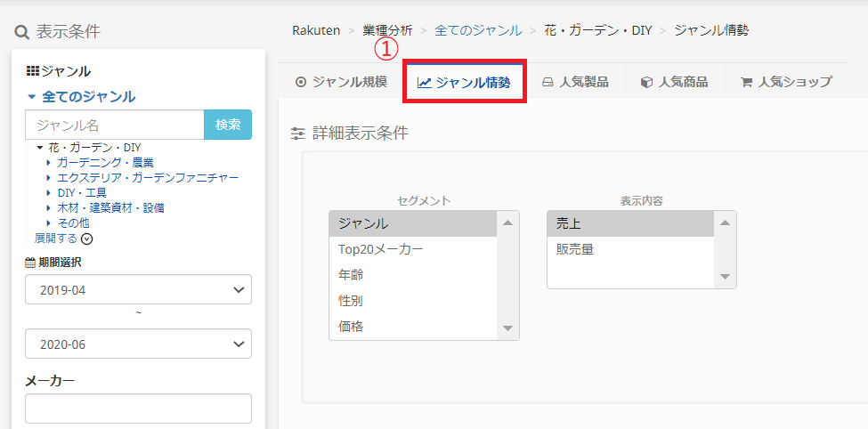Expand the ガーデニング・農業 tree node
The image size is (868, 429).
(49, 163)
